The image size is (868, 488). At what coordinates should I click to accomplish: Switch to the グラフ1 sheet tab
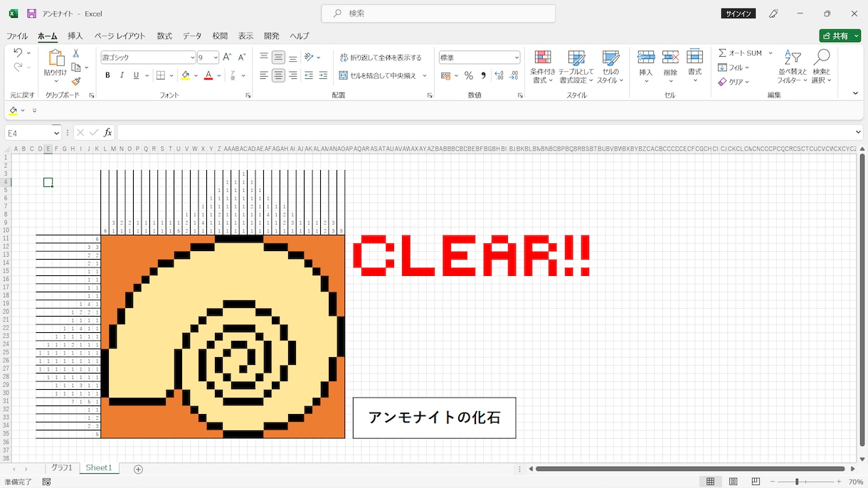61,468
